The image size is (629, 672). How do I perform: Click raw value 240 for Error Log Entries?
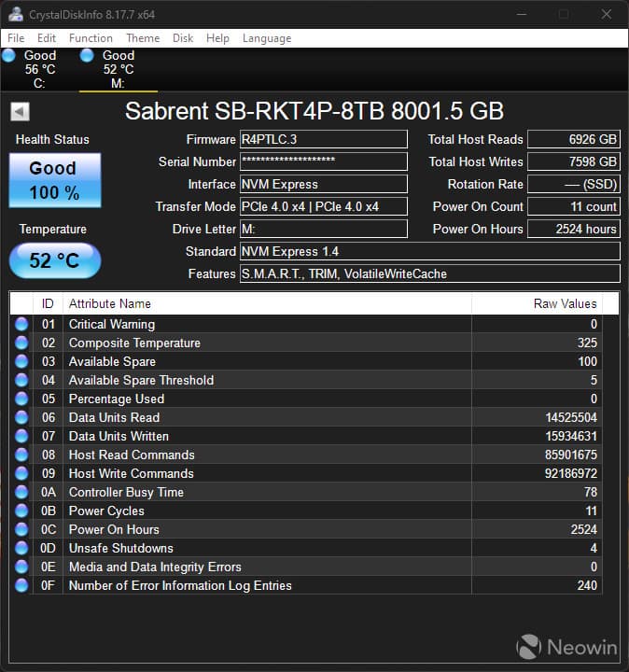coord(587,585)
